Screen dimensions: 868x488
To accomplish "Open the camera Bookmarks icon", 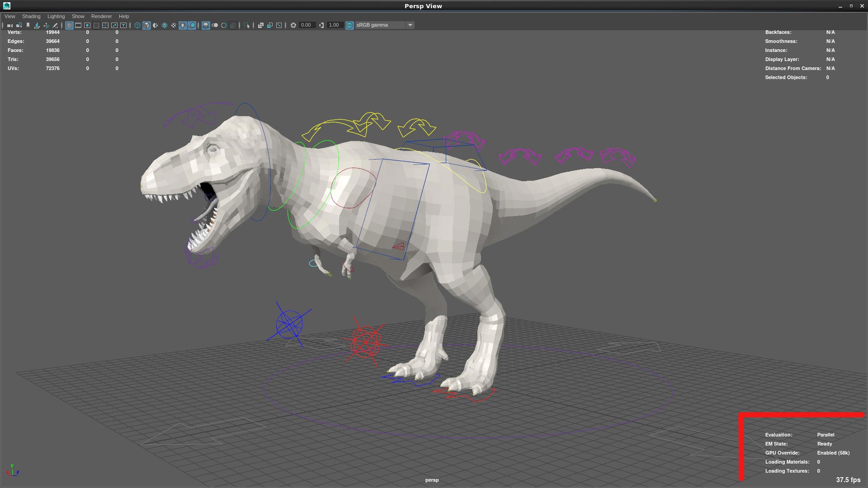I will [28, 25].
